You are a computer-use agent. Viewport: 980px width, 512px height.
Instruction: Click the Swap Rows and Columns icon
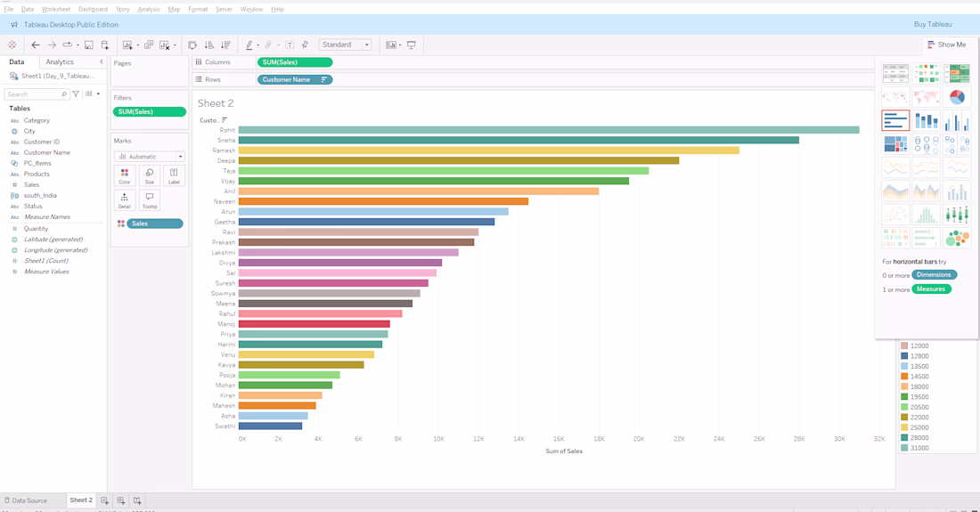(192, 45)
